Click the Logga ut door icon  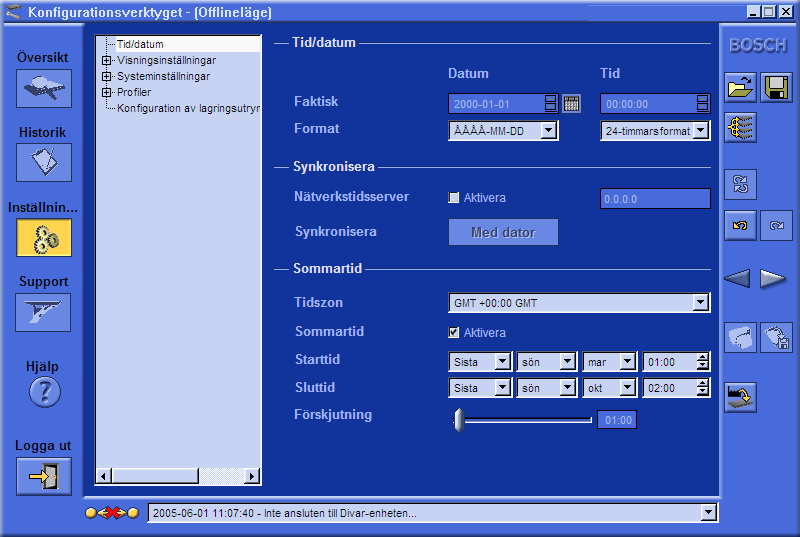pos(44,476)
